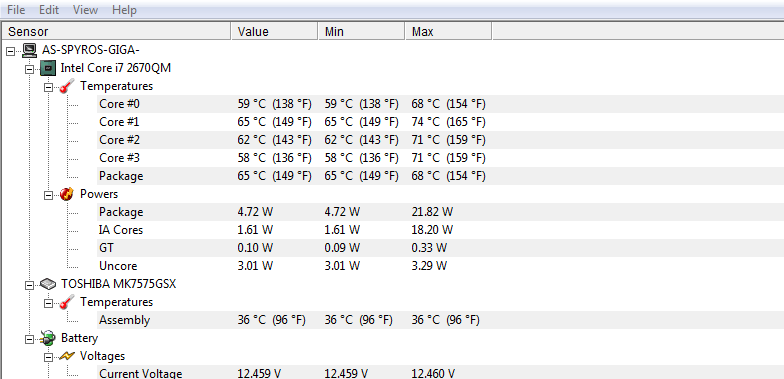Select the Intel Core i7 2670QM label

click(116, 68)
